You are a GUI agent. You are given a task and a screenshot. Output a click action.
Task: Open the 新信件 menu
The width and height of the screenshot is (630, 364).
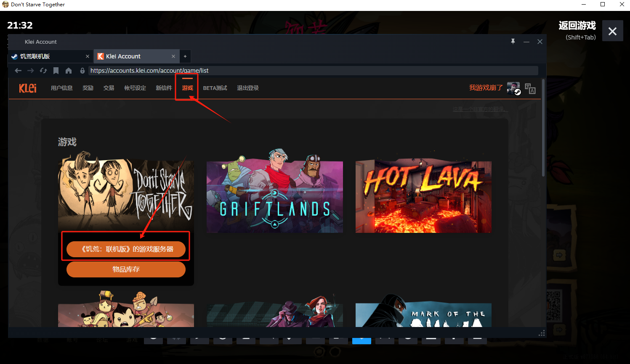click(164, 88)
